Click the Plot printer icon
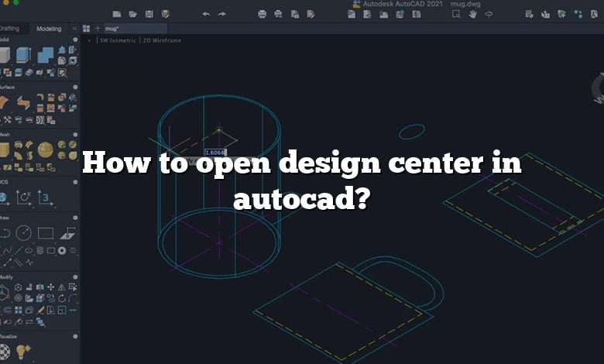604x364 pixels. (x=262, y=14)
